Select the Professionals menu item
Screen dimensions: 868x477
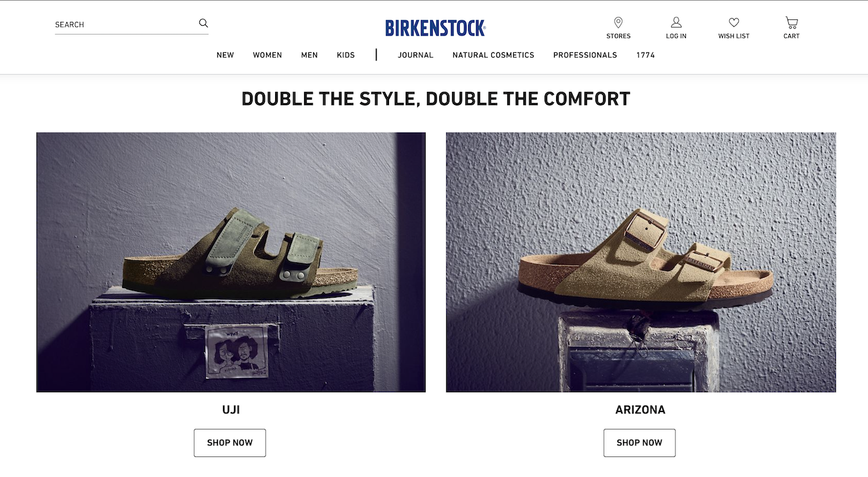(x=585, y=55)
